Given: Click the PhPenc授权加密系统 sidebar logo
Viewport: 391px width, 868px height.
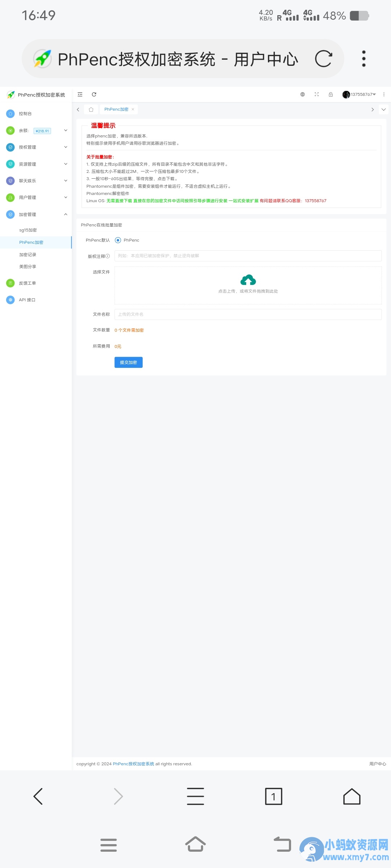Looking at the screenshot, I should click(x=36, y=95).
